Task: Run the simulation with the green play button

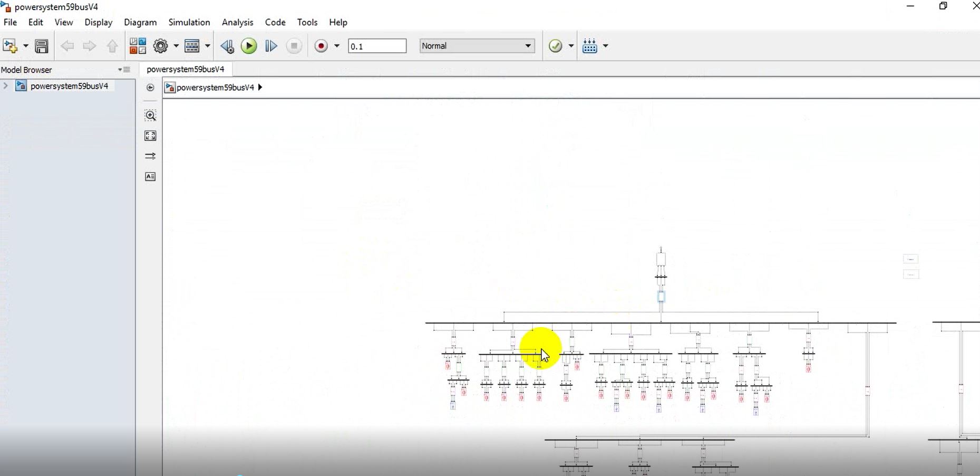Action: coord(249,46)
